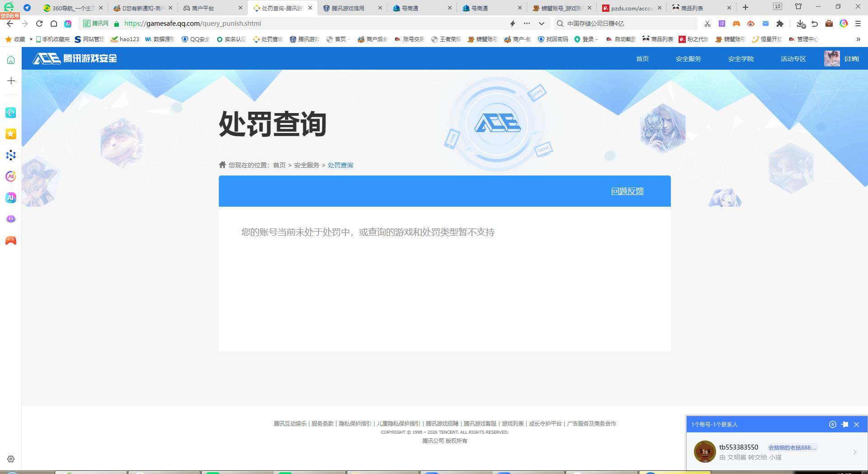The width and height of the screenshot is (868, 474).
Task: Click the skin changer shirt icon
Action: (798, 6)
